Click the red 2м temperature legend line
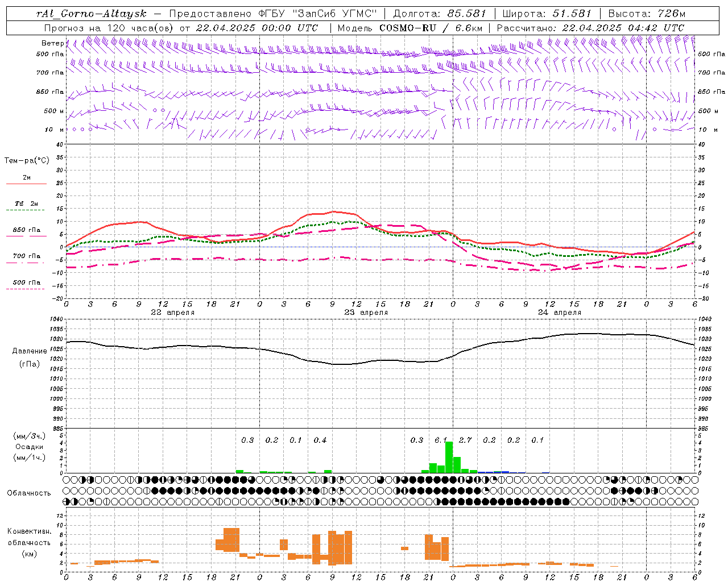 [x=26, y=184]
